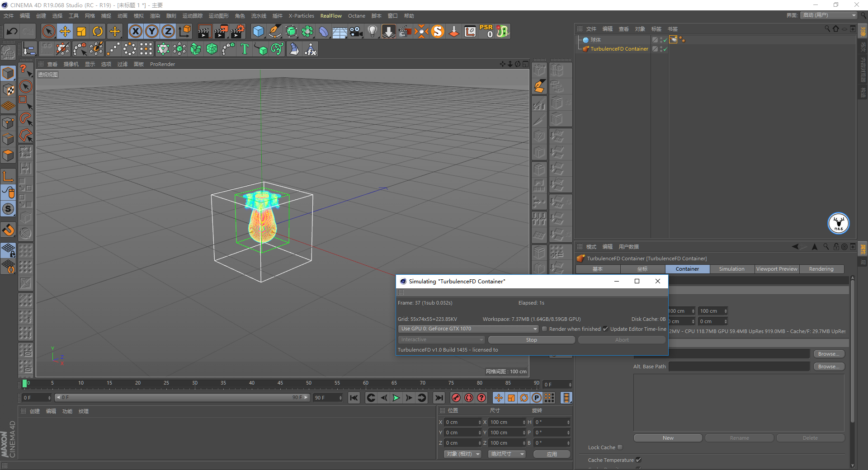Click the timeline preview range slider
This screenshot has width=868, height=470.
pyautogui.click(x=182, y=398)
